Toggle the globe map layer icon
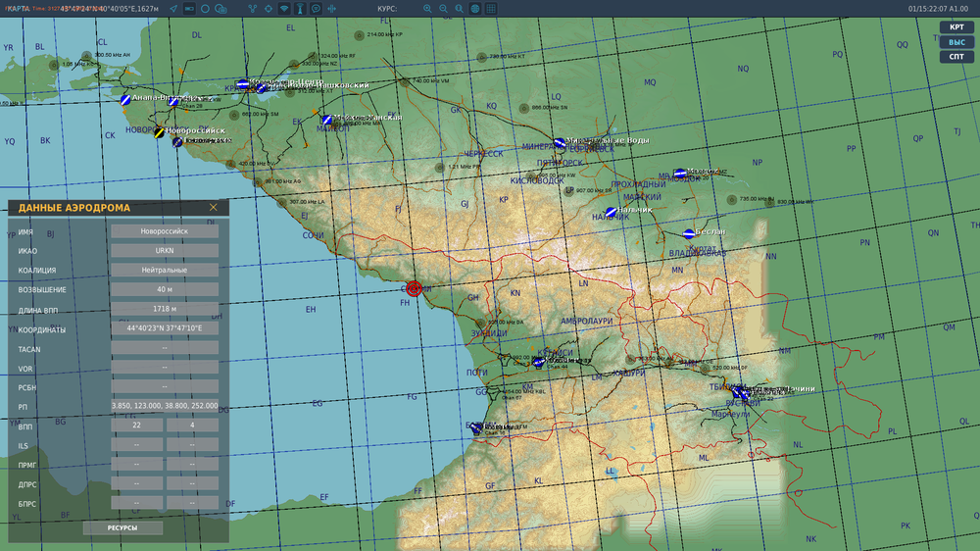This screenshot has height=551, width=980. click(x=475, y=9)
